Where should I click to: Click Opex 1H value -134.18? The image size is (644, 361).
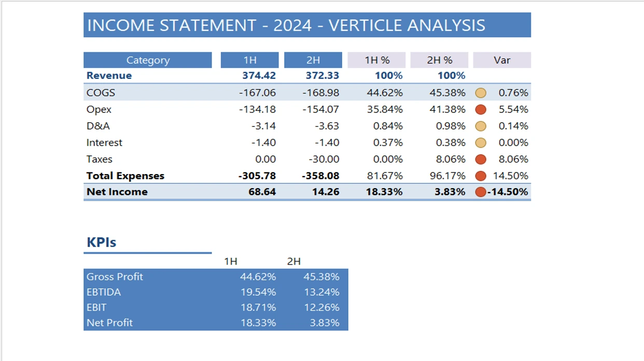(x=258, y=110)
